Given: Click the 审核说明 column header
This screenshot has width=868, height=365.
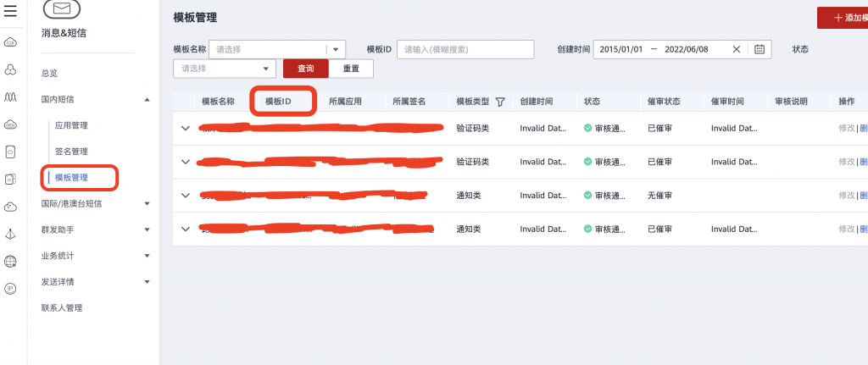Looking at the screenshot, I should tap(791, 102).
